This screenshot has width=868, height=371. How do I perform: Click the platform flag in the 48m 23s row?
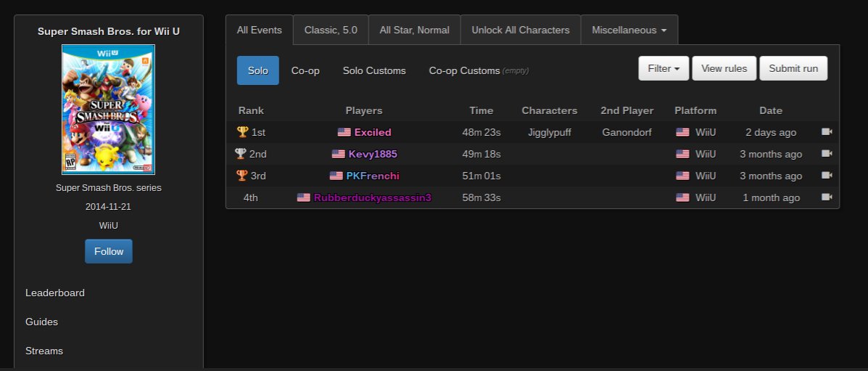coord(682,132)
